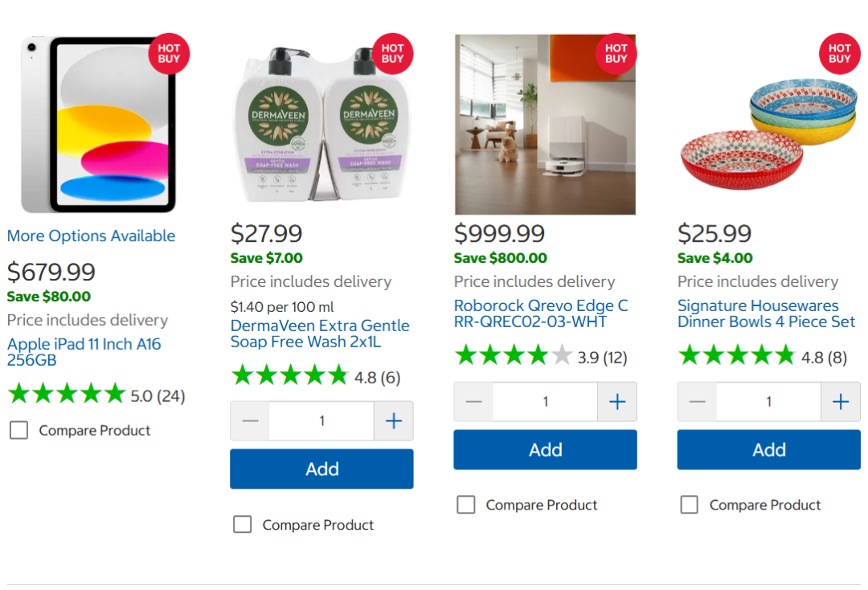The width and height of the screenshot is (868, 590).
Task: Select Compare Product for Dinner Bowls set
Action: click(x=689, y=505)
